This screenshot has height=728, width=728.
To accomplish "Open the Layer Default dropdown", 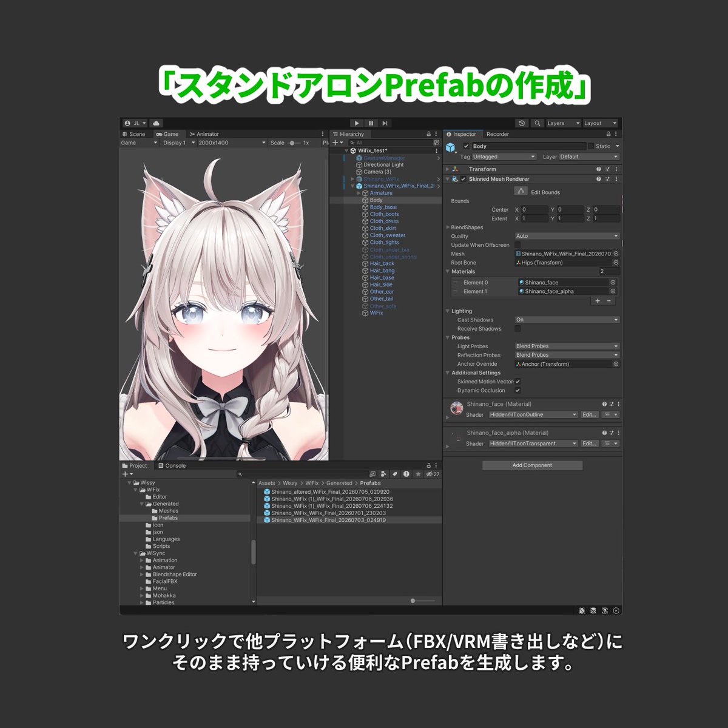I will click(x=589, y=157).
